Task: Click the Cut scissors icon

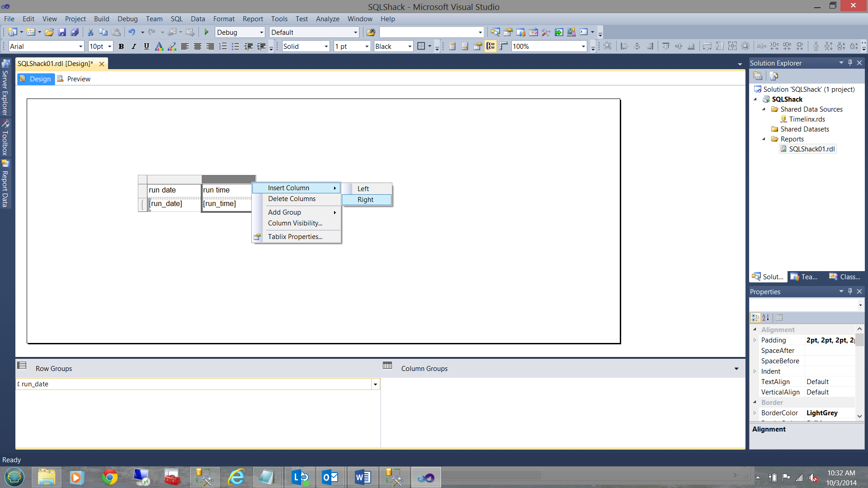Action: click(90, 32)
